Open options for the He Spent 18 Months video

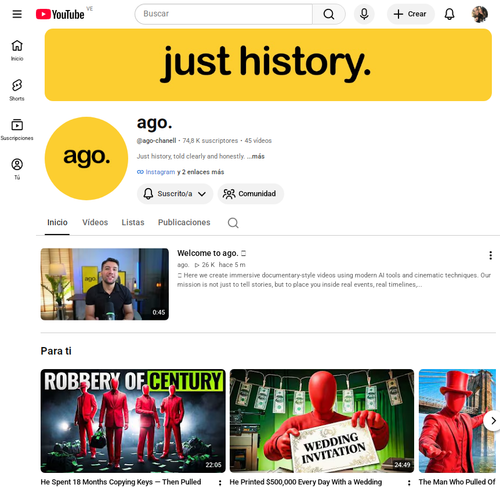click(220, 482)
